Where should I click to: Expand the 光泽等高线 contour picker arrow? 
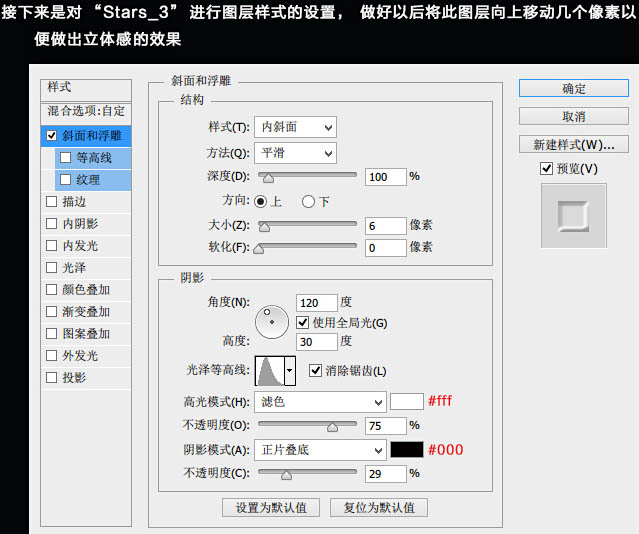click(x=290, y=371)
